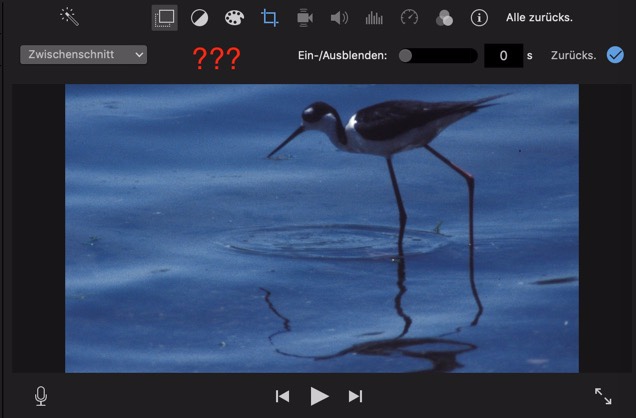Enter fullscreen with the expand arrows icon
Viewport: 636px width, 418px height.
click(603, 396)
